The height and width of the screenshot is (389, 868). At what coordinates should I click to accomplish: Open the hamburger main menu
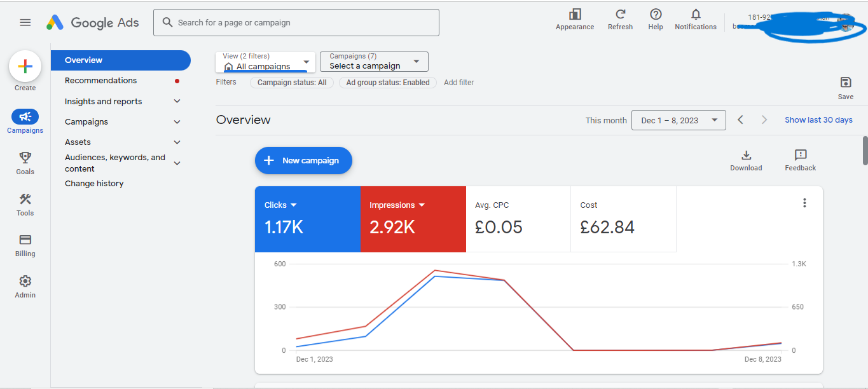click(x=25, y=22)
